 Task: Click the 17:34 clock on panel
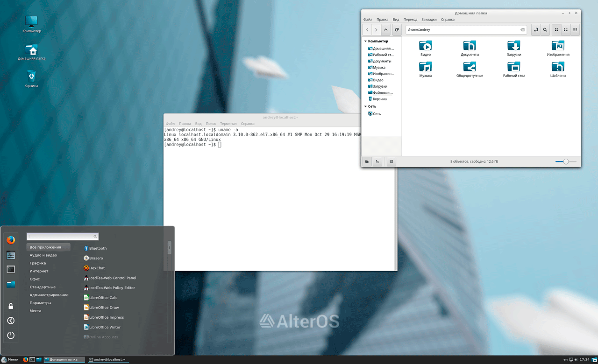584,360
